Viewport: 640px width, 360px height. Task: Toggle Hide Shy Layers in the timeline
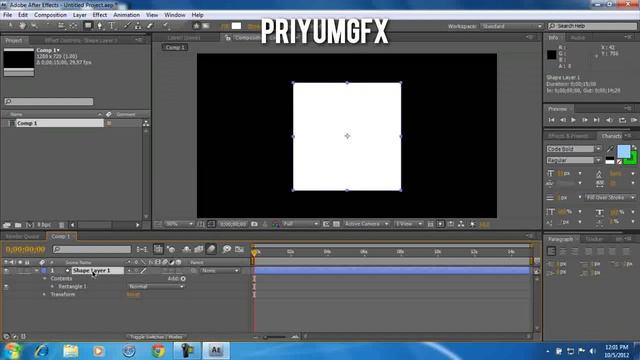tap(186, 249)
